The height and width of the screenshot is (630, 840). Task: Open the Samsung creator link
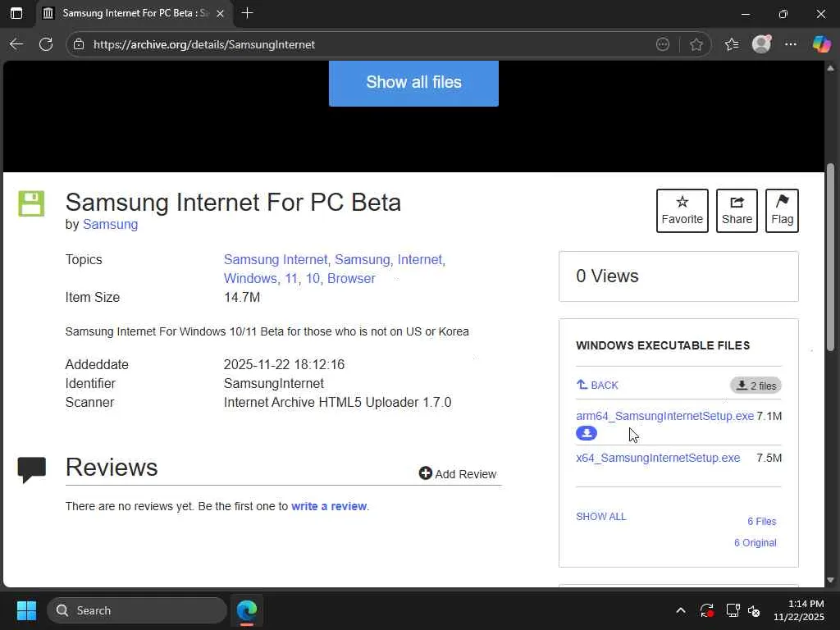tap(111, 225)
